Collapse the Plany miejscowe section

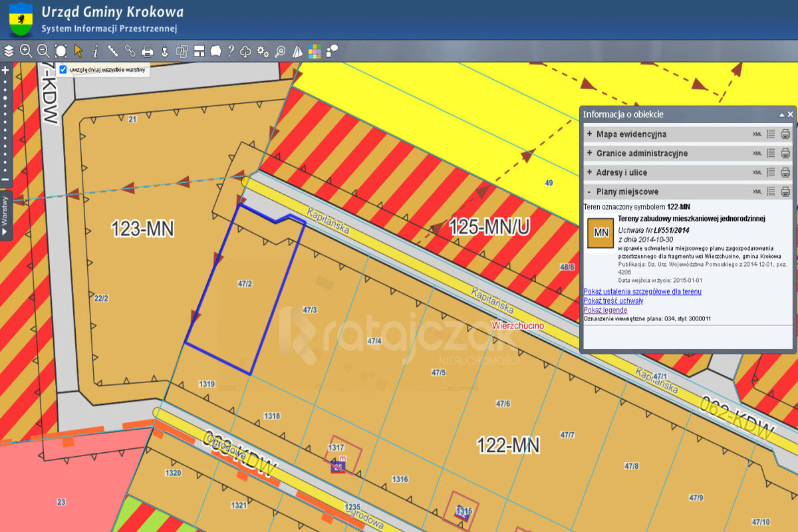coord(589,192)
